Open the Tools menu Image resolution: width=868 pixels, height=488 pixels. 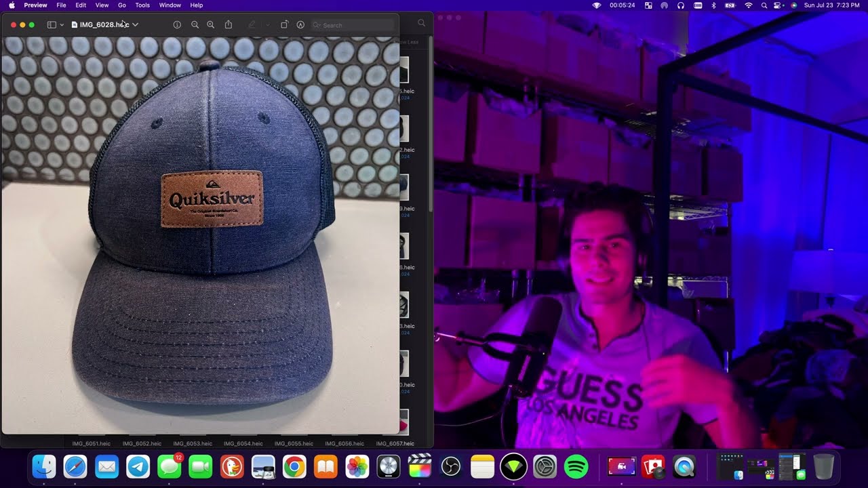point(142,5)
